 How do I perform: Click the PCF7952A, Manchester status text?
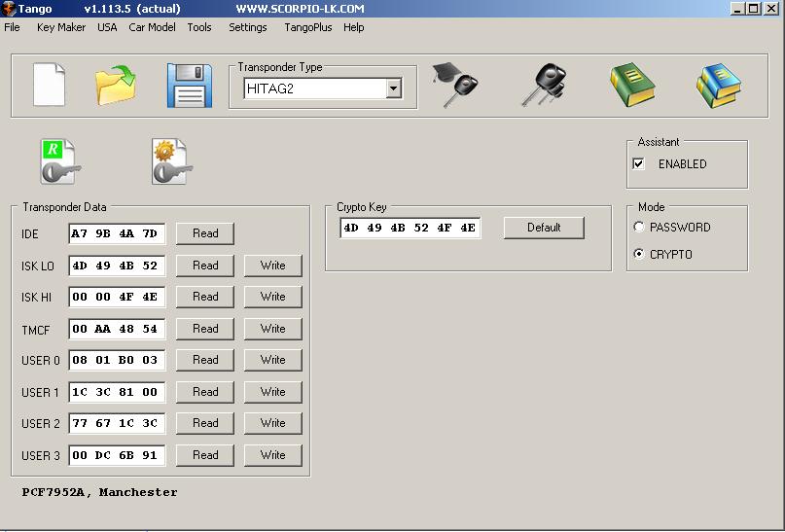click(99, 492)
